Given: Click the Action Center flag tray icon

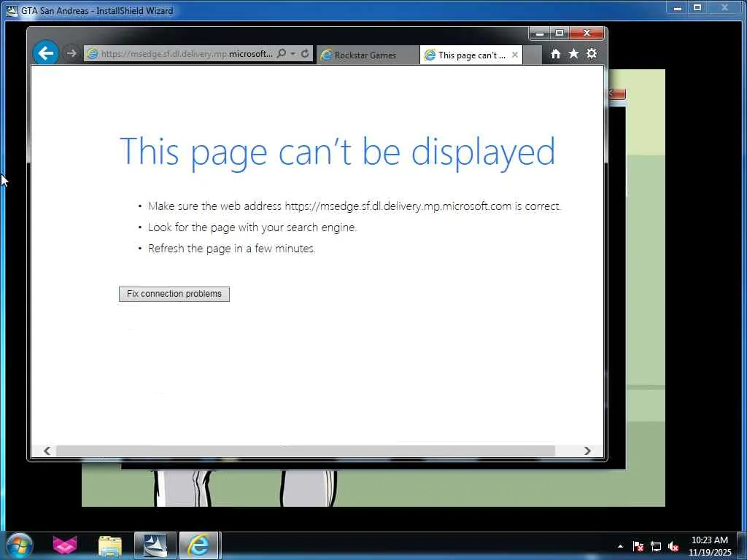Looking at the screenshot, I should tap(638, 547).
